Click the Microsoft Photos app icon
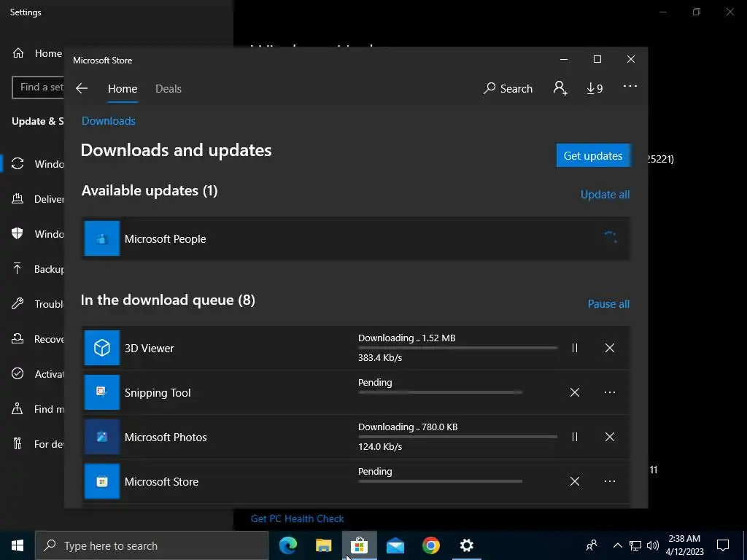 [102, 437]
